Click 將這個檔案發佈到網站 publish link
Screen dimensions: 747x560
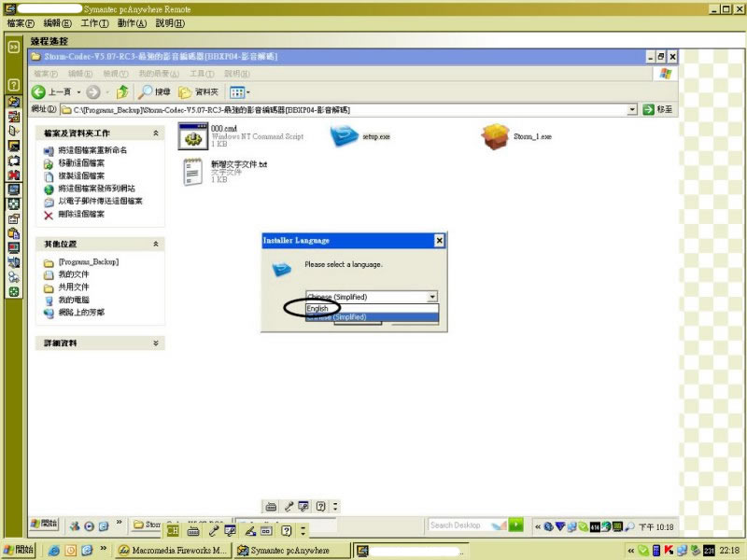pyautogui.click(x=96, y=189)
